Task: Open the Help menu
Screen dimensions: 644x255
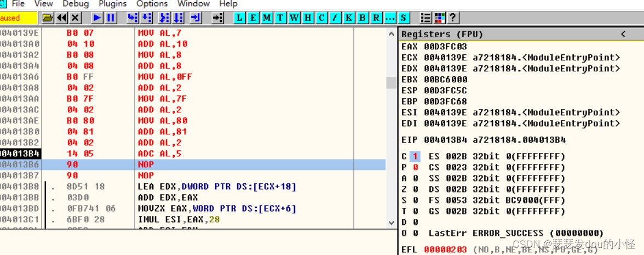Action: tap(228, 4)
